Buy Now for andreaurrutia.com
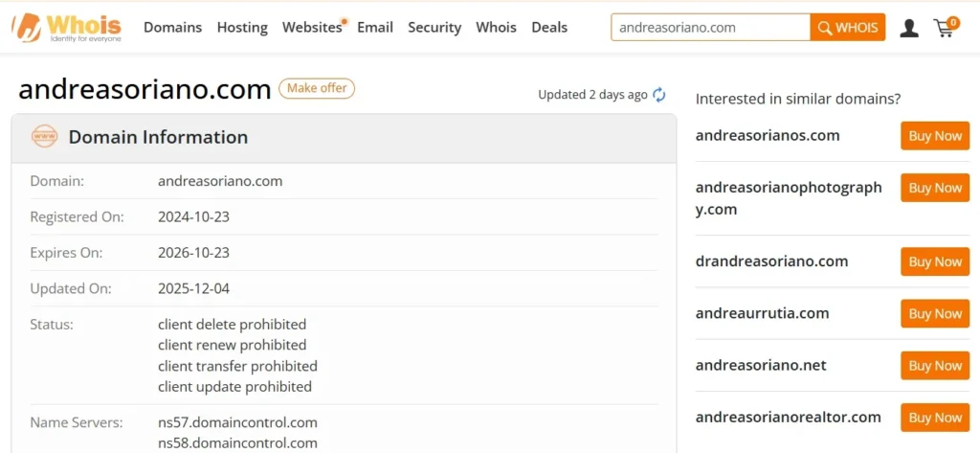 click(935, 313)
